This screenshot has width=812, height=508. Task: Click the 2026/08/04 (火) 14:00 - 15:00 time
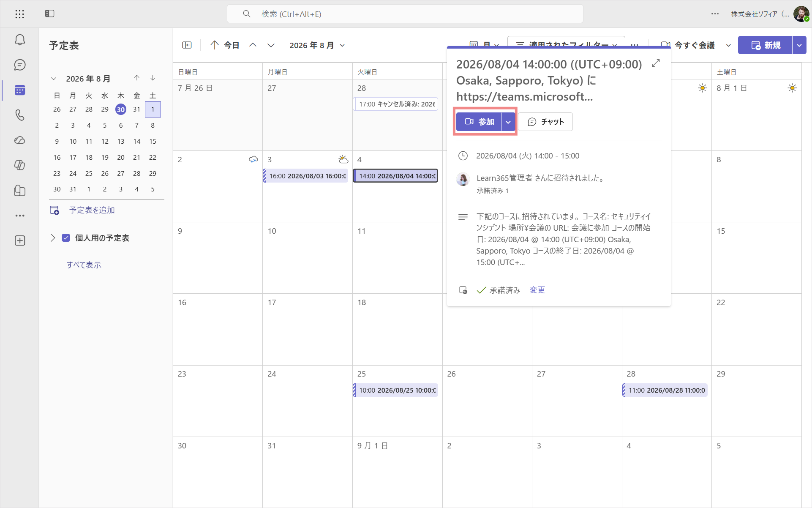click(x=528, y=156)
